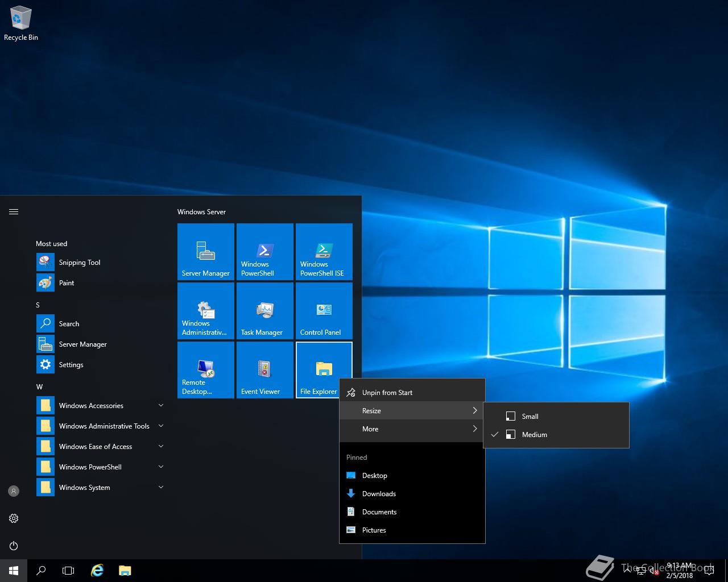The height and width of the screenshot is (582, 728).
Task: Open the File Explorer tile
Action: coord(324,370)
